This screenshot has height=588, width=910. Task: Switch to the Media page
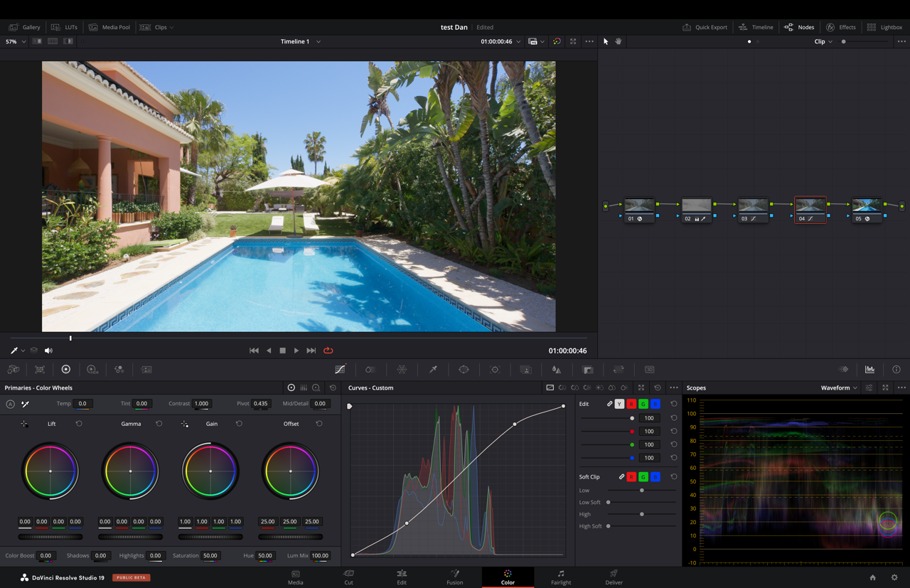296,577
